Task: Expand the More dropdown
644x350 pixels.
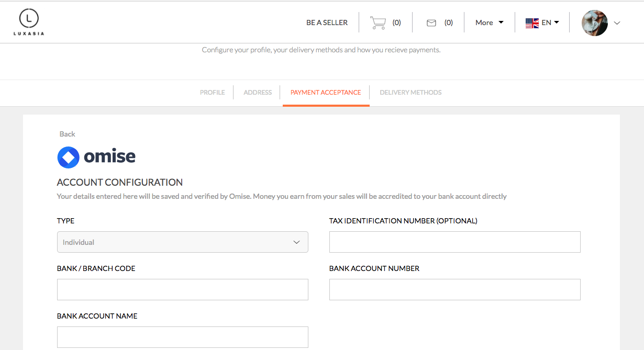Action: pyautogui.click(x=490, y=22)
